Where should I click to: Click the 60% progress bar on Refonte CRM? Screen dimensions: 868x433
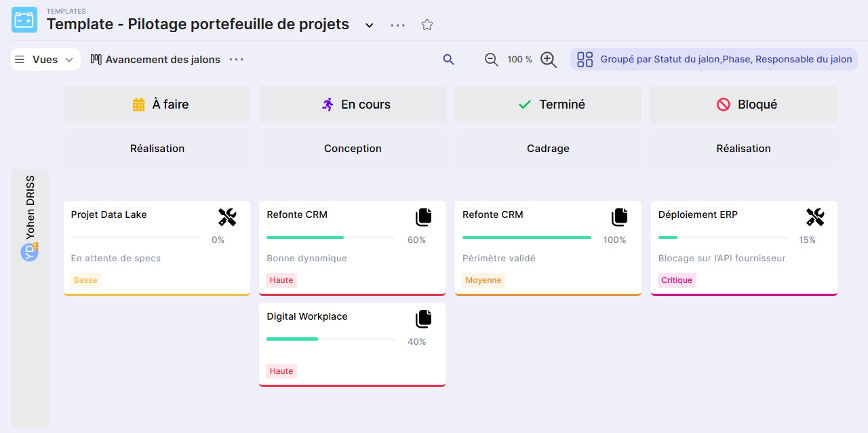click(x=330, y=238)
